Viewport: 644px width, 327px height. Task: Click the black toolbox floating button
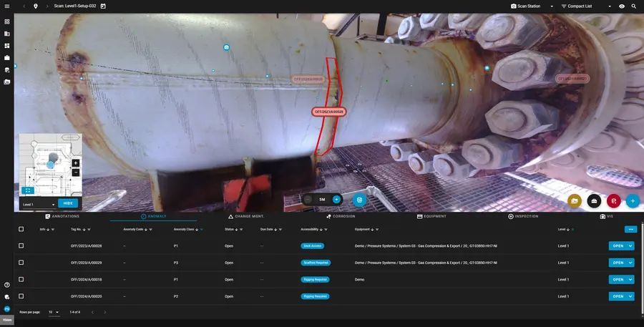(594, 201)
